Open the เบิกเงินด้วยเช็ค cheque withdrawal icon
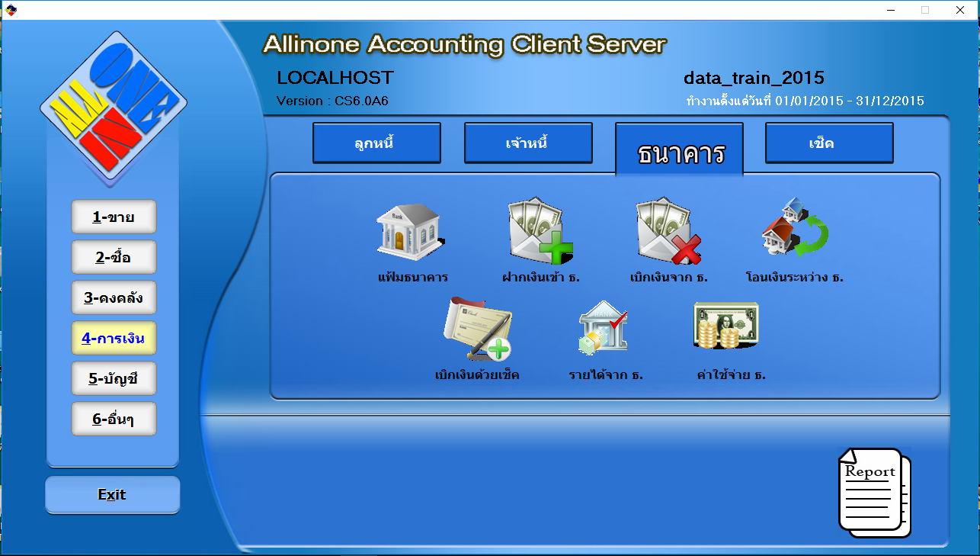 (477, 329)
